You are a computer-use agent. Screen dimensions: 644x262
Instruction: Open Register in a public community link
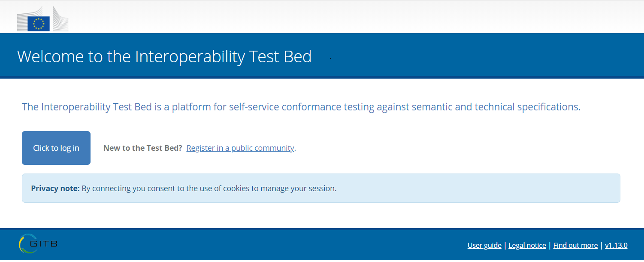click(x=240, y=148)
